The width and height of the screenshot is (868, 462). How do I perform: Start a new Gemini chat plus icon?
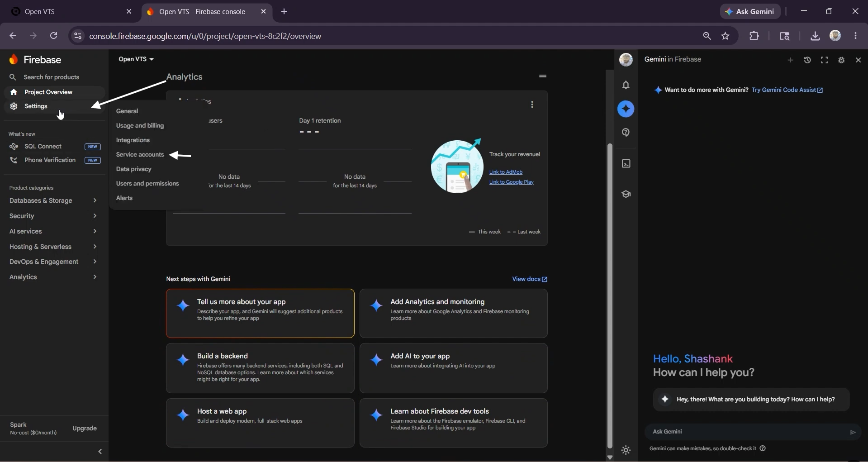tap(790, 60)
